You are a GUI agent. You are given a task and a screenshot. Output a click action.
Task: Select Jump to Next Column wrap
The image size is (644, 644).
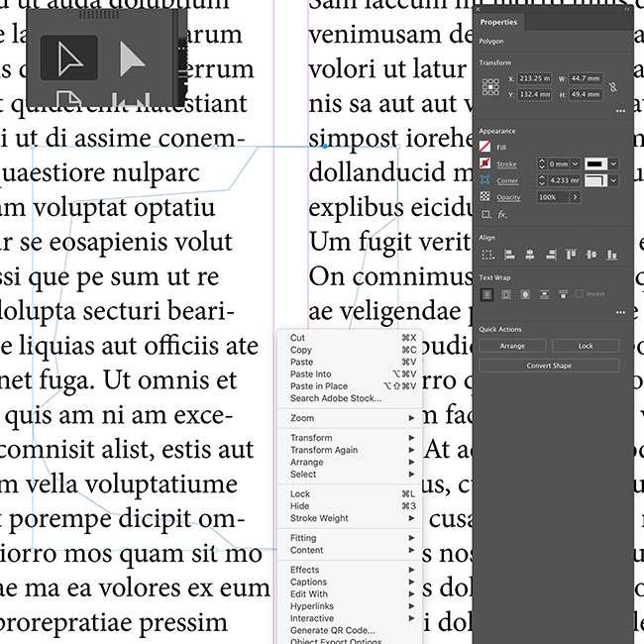point(564,294)
